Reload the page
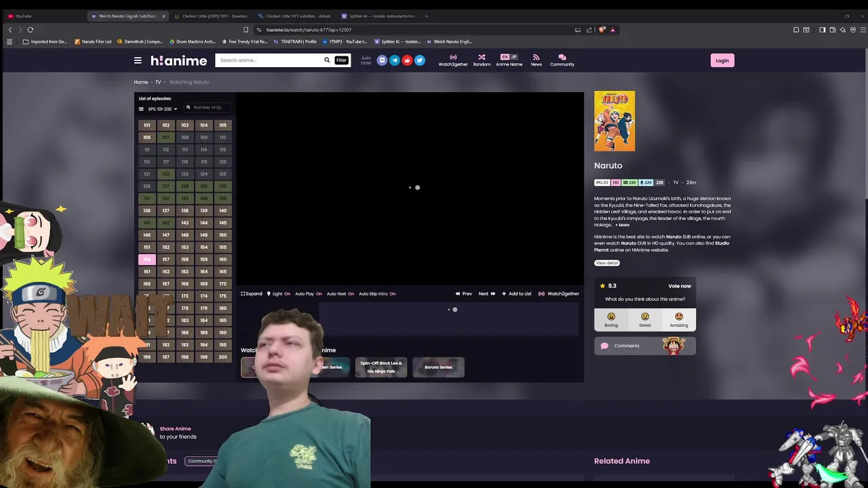The image size is (868, 488). pyautogui.click(x=31, y=30)
